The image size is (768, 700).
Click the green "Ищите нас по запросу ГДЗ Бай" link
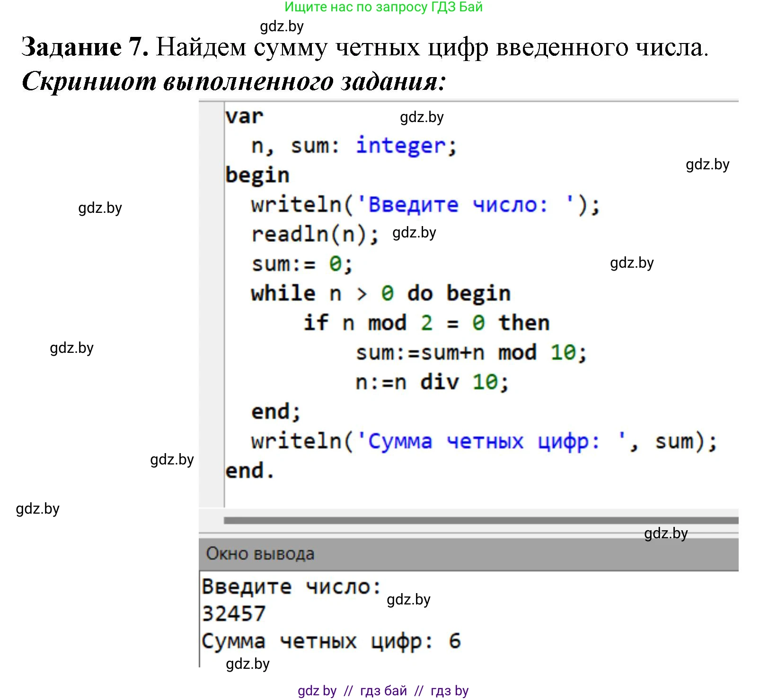383,7
